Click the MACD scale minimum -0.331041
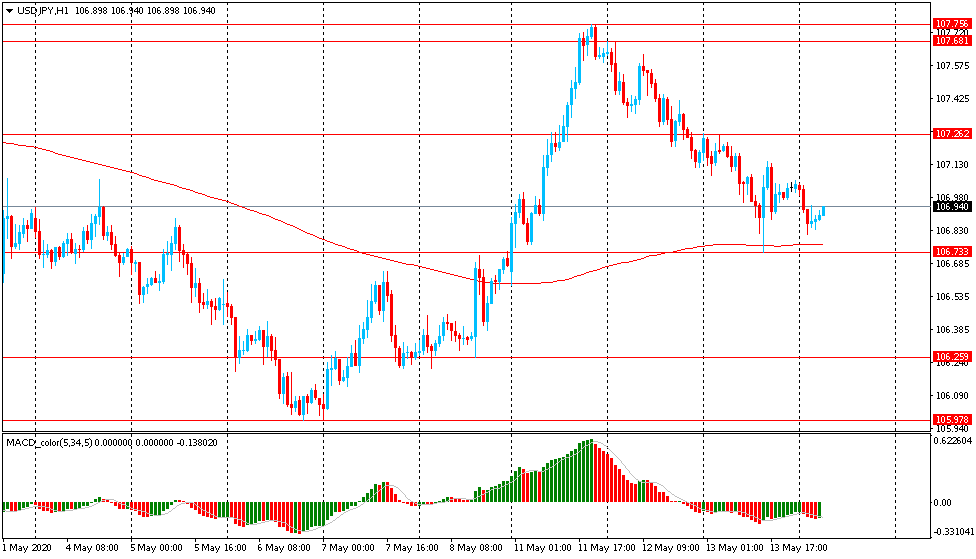 952,531
